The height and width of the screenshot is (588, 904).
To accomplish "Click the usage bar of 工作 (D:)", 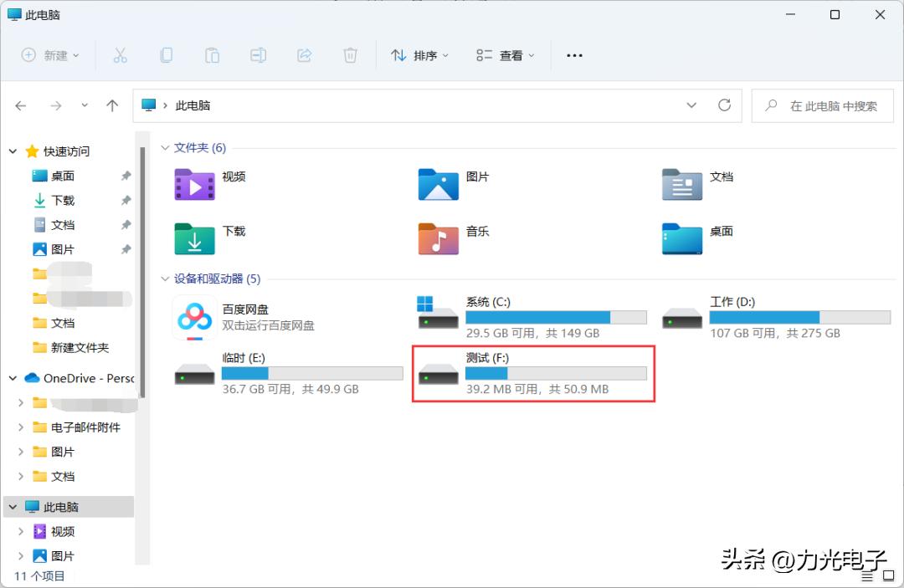I will click(799, 317).
